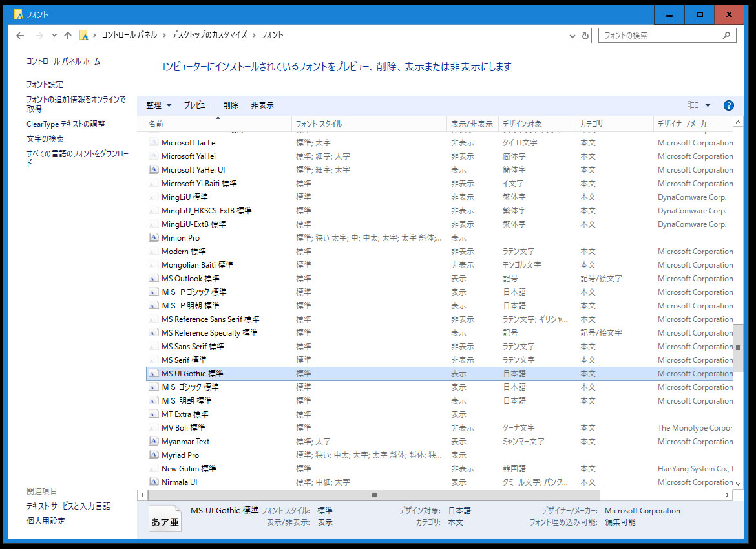Click the プレビュー (Preview) toolbar button

pyautogui.click(x=196, y=105)
